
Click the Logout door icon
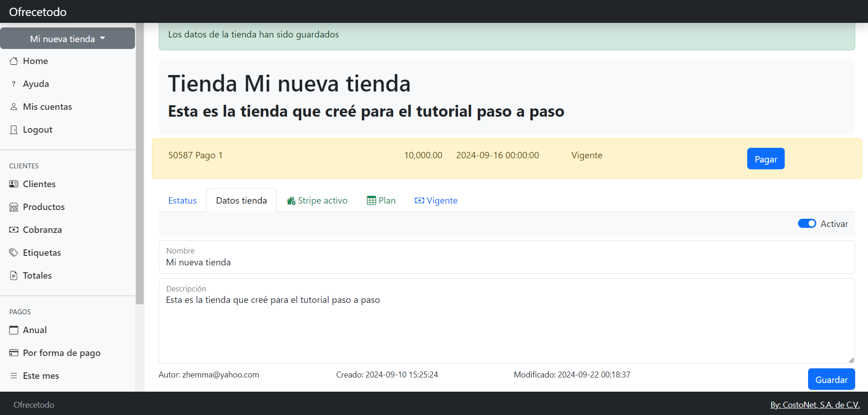point(14,129)
